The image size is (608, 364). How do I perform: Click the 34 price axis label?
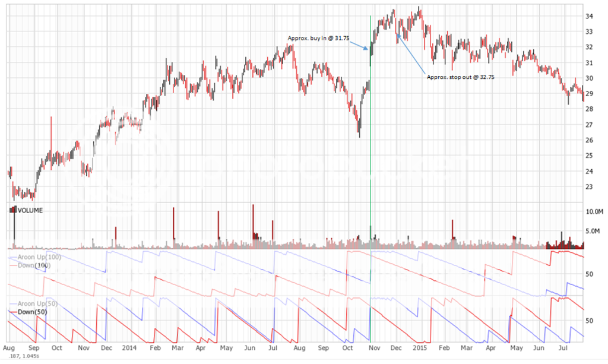tap(590, 16)
